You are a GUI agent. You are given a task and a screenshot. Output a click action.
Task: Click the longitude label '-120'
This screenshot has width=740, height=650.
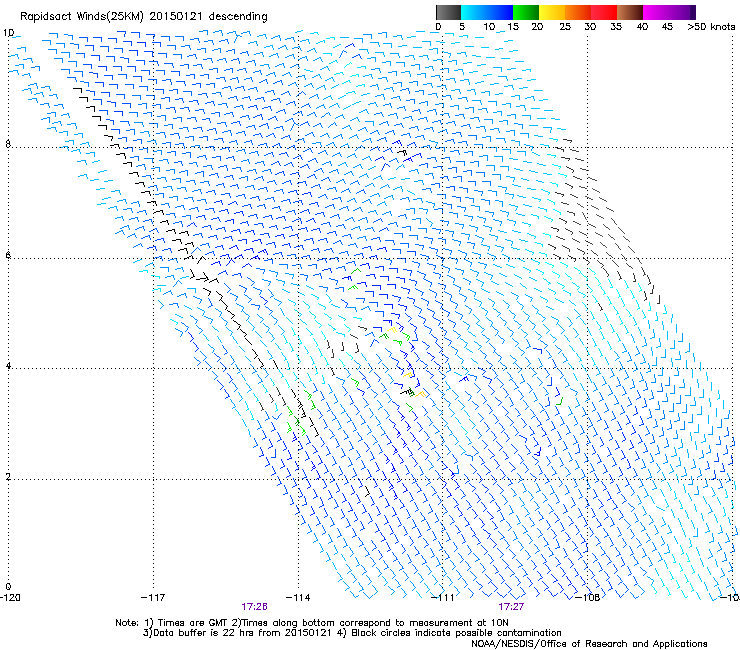(x=10, y=598)
